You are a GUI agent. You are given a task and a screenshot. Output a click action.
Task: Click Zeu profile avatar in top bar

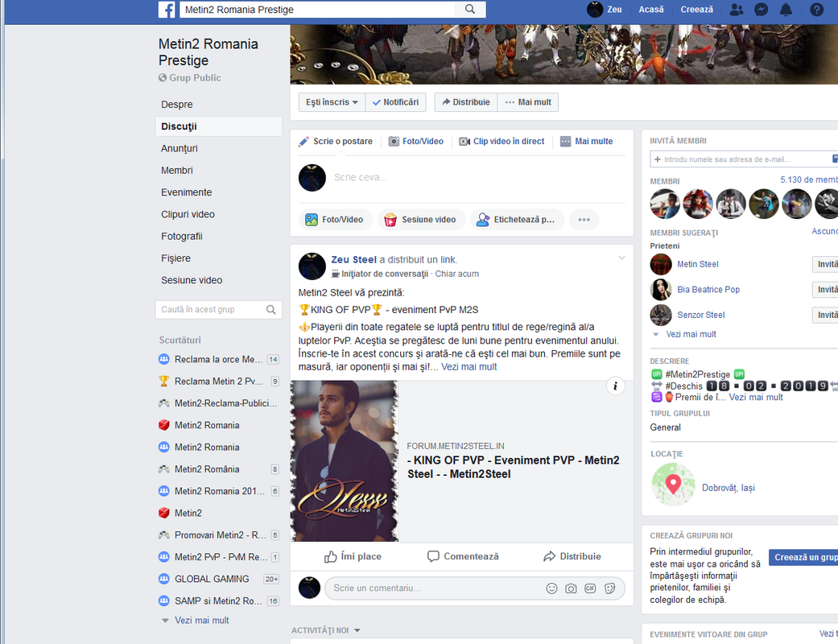pos(595,10)
